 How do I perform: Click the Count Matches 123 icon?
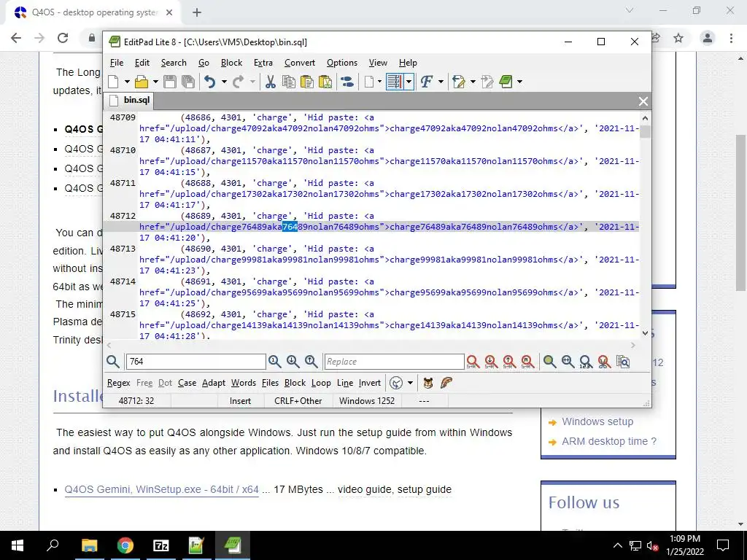coord(586,362)
